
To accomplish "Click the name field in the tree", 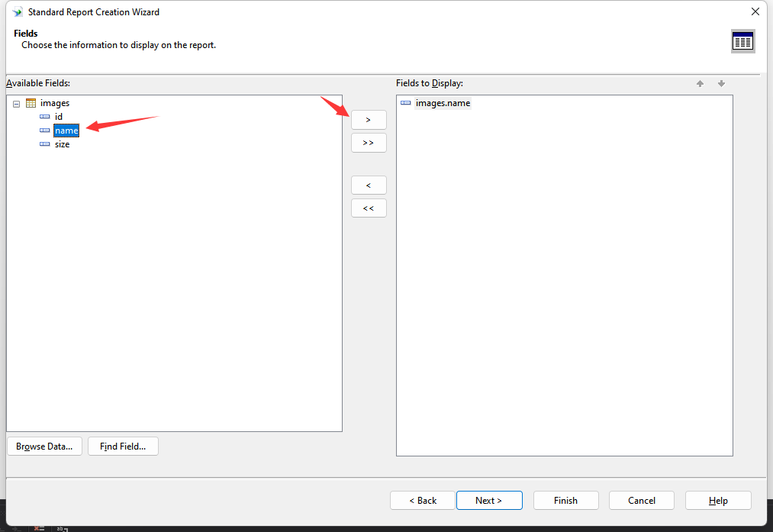I will 66,131.
